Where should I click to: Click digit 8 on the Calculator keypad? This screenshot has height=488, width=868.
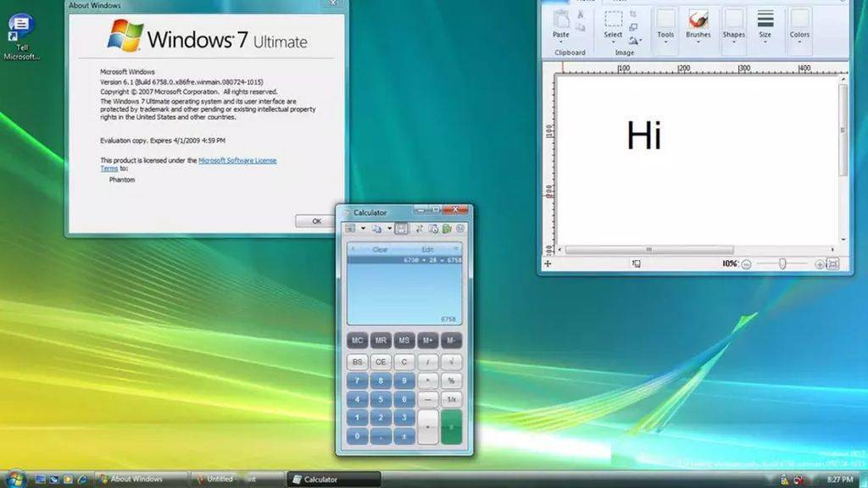[381, 380]
